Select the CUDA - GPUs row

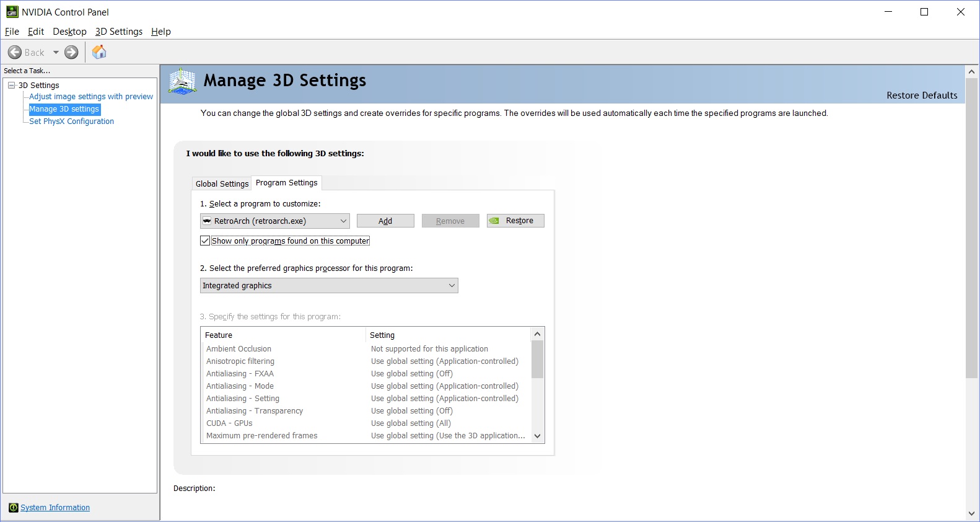tap(366, 423)
